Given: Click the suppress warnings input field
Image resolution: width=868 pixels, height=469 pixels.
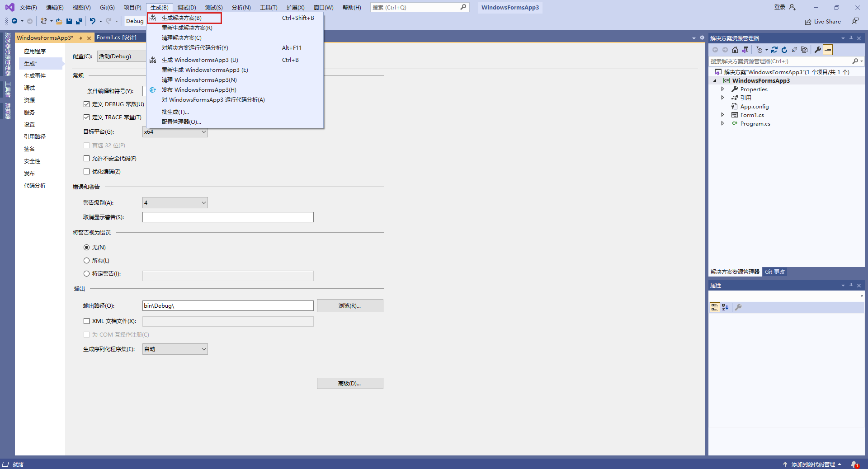Looking at the screenshot, I should (228, 217).
